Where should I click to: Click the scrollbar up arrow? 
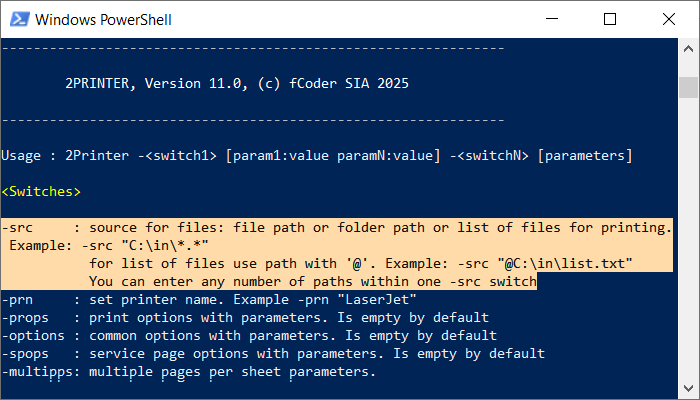688,49
